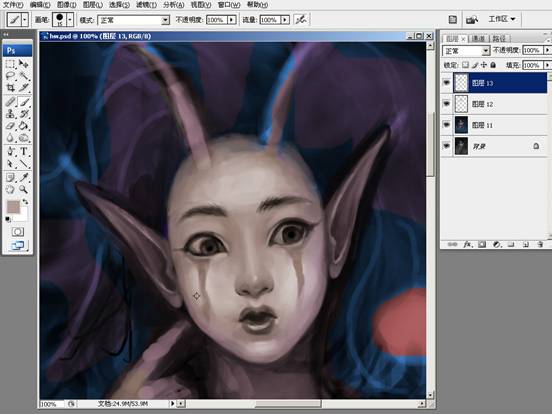Enable airbrush option in options bar
This screenshot has height=414, width=552.
click(x=301, y=19)
